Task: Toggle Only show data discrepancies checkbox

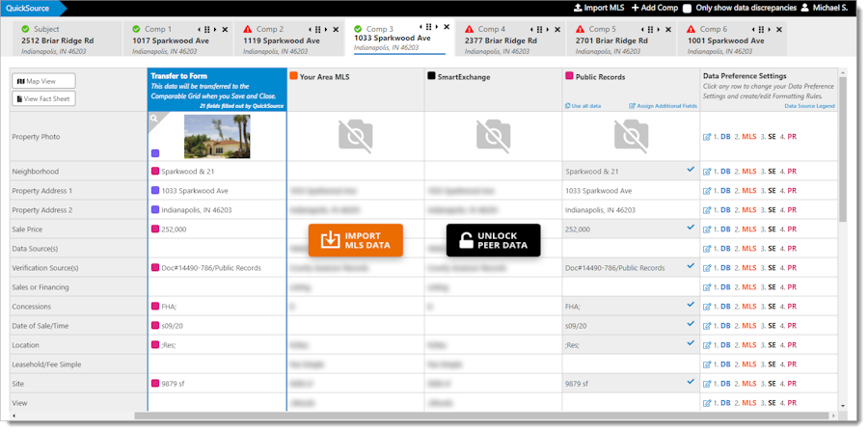Action: (688, 9)
